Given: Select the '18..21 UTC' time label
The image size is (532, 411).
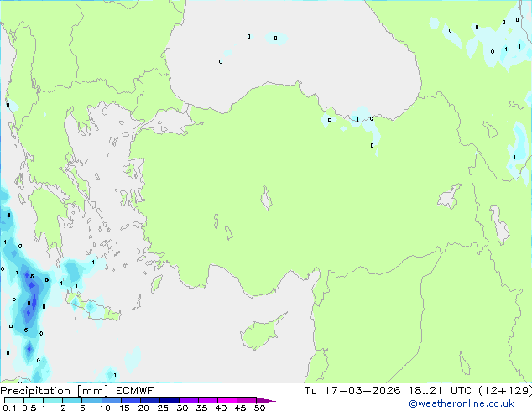Looking at the screenshot, I should (x=440, y=391).
